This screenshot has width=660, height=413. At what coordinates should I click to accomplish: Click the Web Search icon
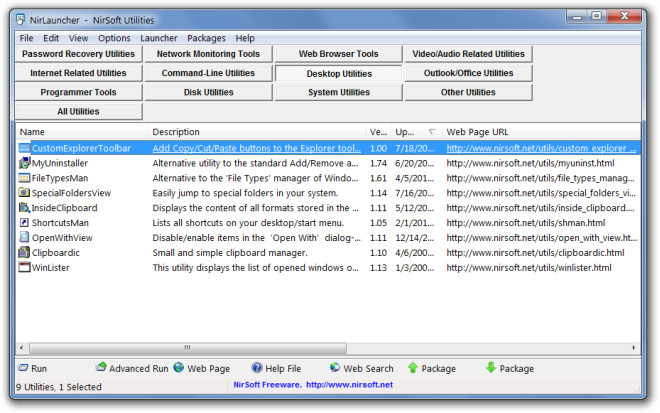coord(335,368)
